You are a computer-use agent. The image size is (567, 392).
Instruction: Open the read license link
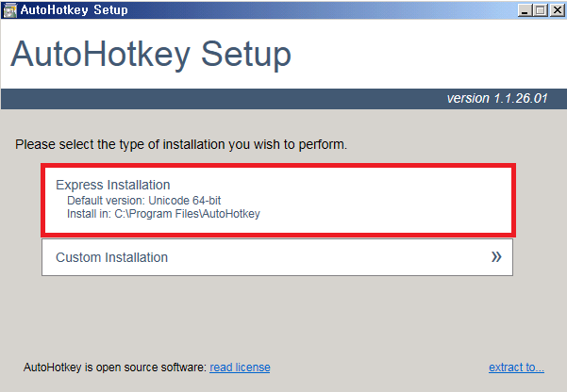coord(240,367)
